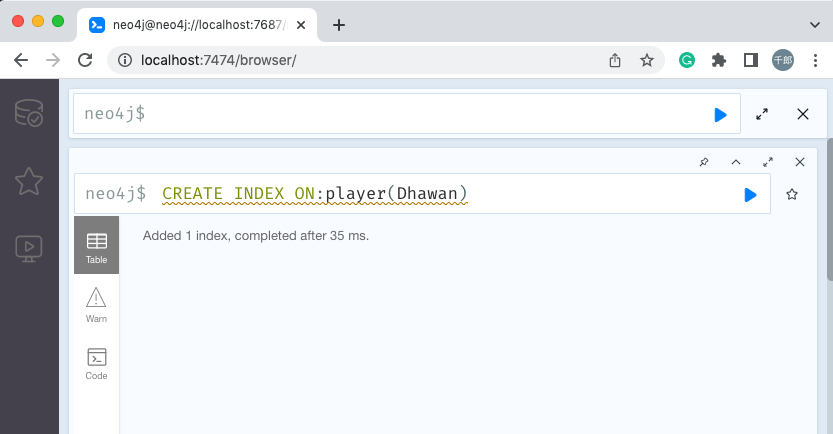
Task: Open the Chrome profile avatar
Action: (x=783, y=60)
